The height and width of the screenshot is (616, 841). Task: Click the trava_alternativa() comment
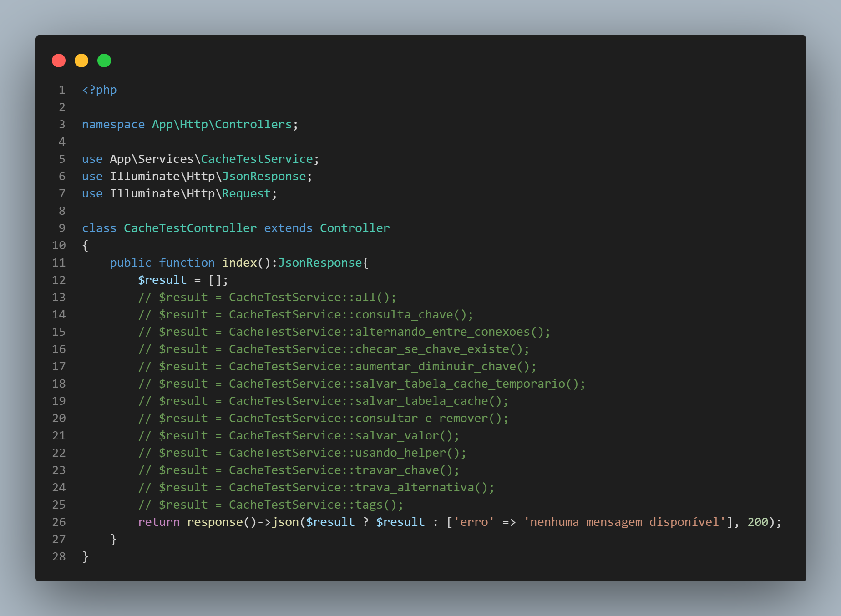coord(316,488)
